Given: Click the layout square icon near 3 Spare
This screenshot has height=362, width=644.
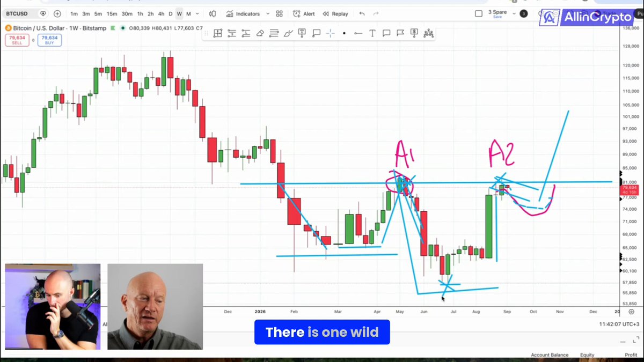Looking at the screenshot, I should 479,14.
